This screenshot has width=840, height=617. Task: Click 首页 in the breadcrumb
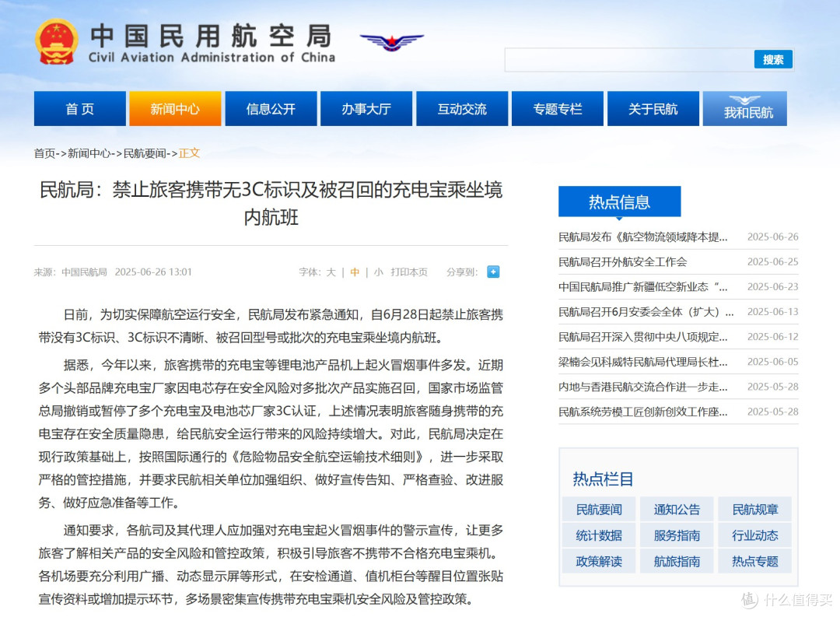tap(44, 153)
